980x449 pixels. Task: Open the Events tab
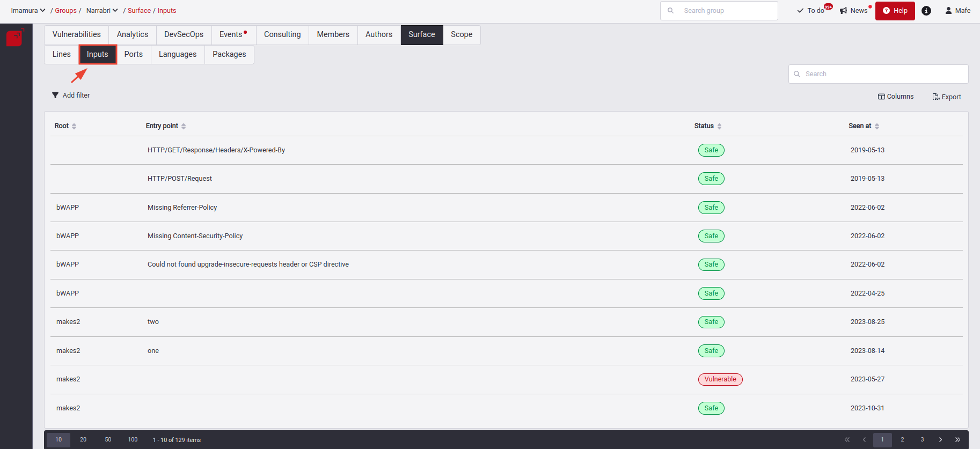click(233, 35)
